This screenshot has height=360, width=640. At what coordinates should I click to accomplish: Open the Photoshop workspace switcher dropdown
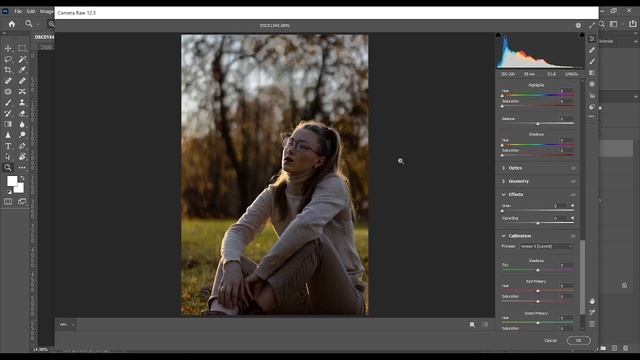pyautogui.click(x=616, y=24)
